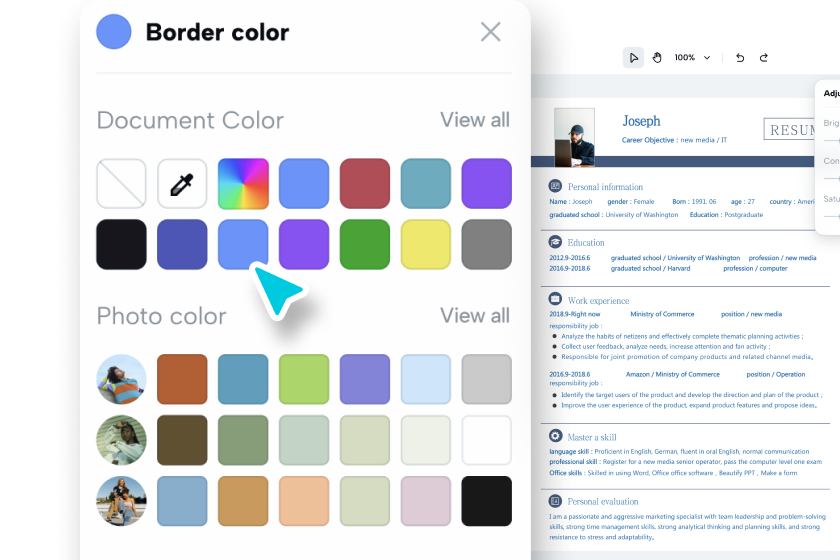The image size is (840, 560).
Task: Pick a color with the eyedropper
Action: tap(182, 184)
